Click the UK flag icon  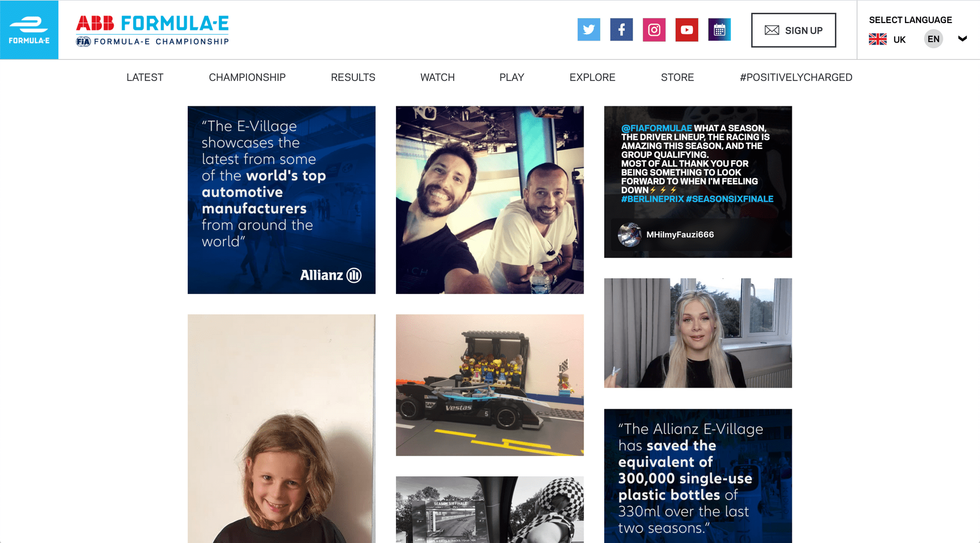(878, 39)
